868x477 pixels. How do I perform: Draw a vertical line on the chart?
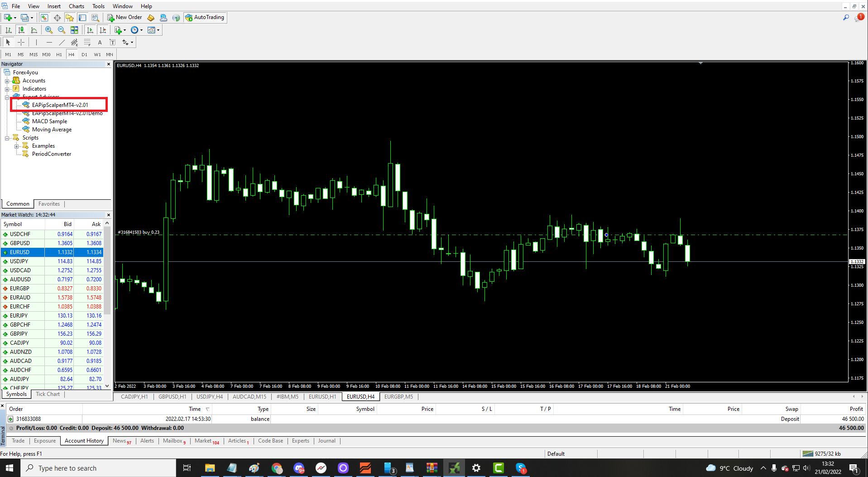tap(37, 42)
